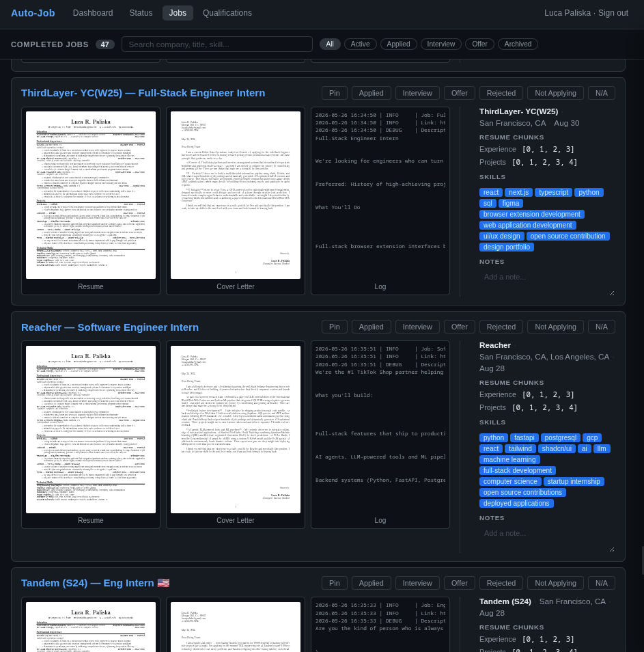644x652 pixels.
Task: Focus the search company, title, skill field
Action: tap(217, 44)
